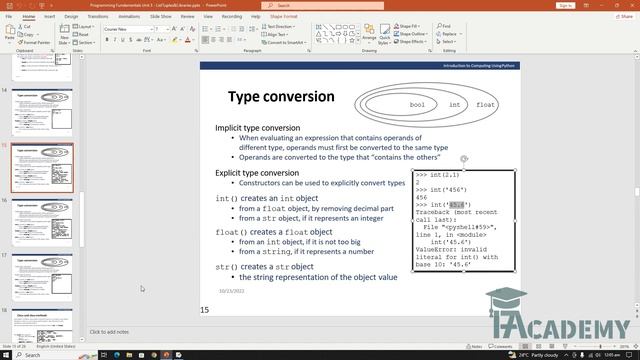Click Convert to SmartArt
Image resolution: width=640 pixels, height=360 pixels.
283,42
